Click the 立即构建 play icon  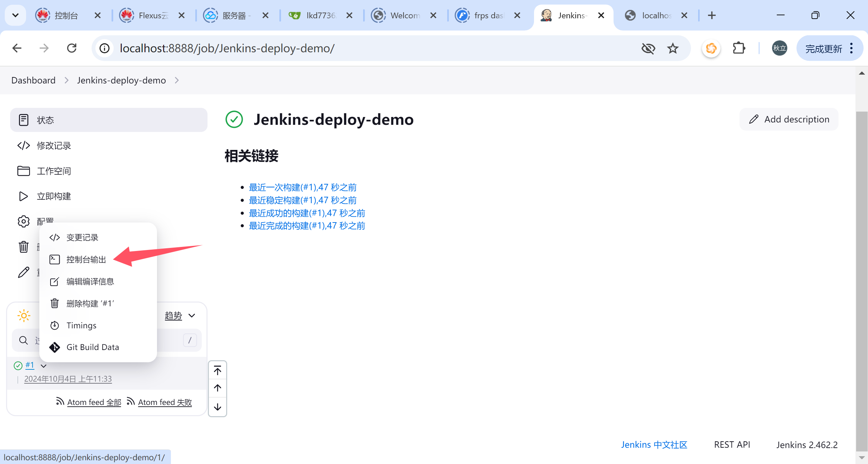click(23, 196)
